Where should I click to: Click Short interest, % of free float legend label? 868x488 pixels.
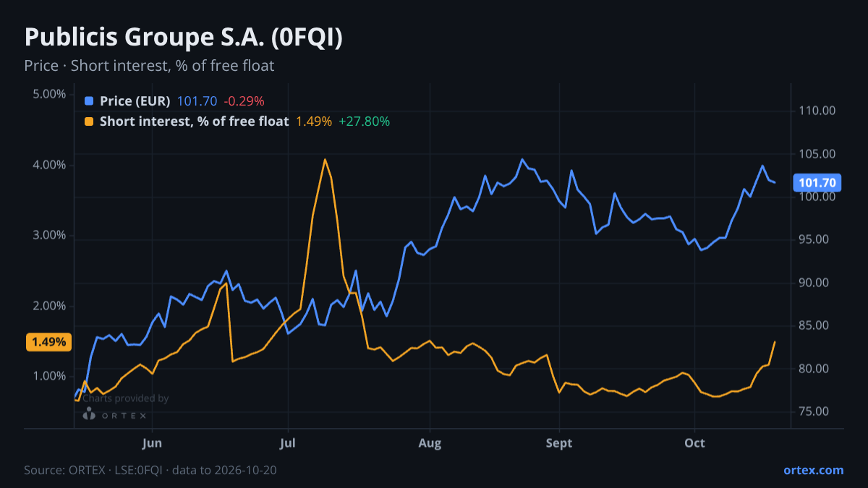tap(194, 121)
